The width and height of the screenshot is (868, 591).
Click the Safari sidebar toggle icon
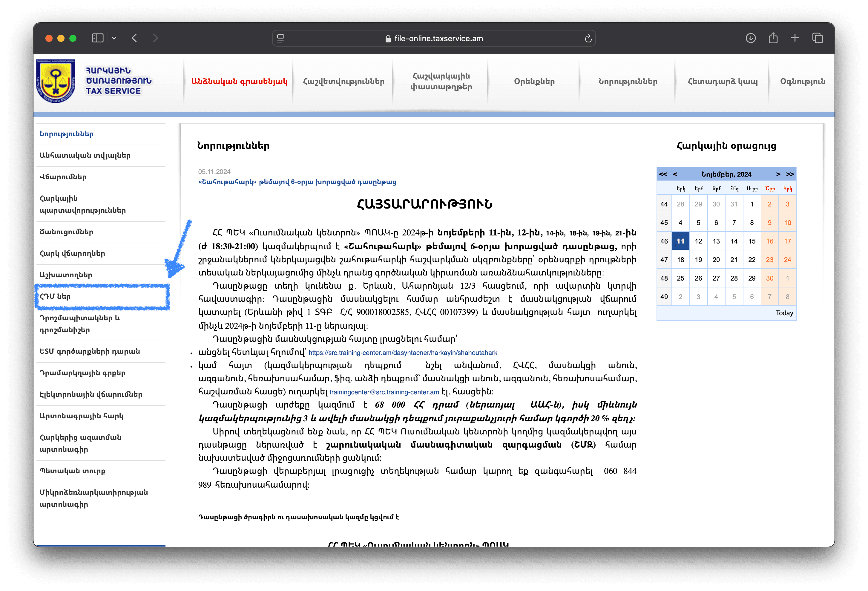[97, 38]
